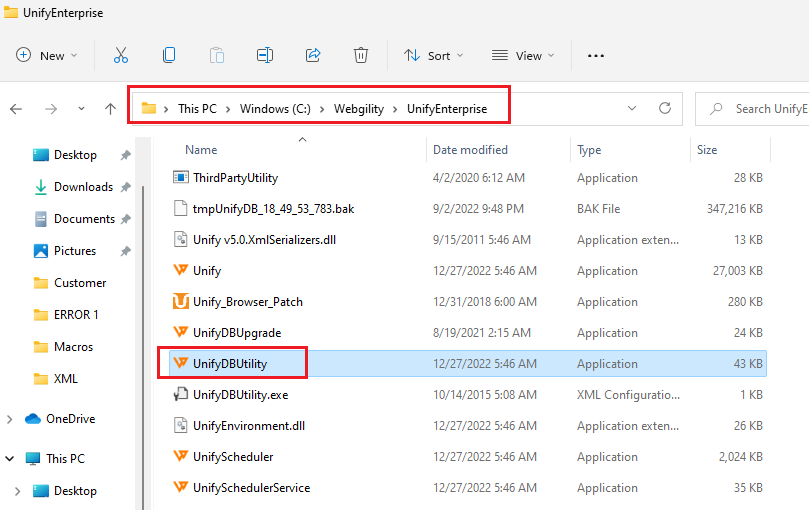
Task: Click the ThirdPartyUtility application icon
Action: [x=181, y=178]
